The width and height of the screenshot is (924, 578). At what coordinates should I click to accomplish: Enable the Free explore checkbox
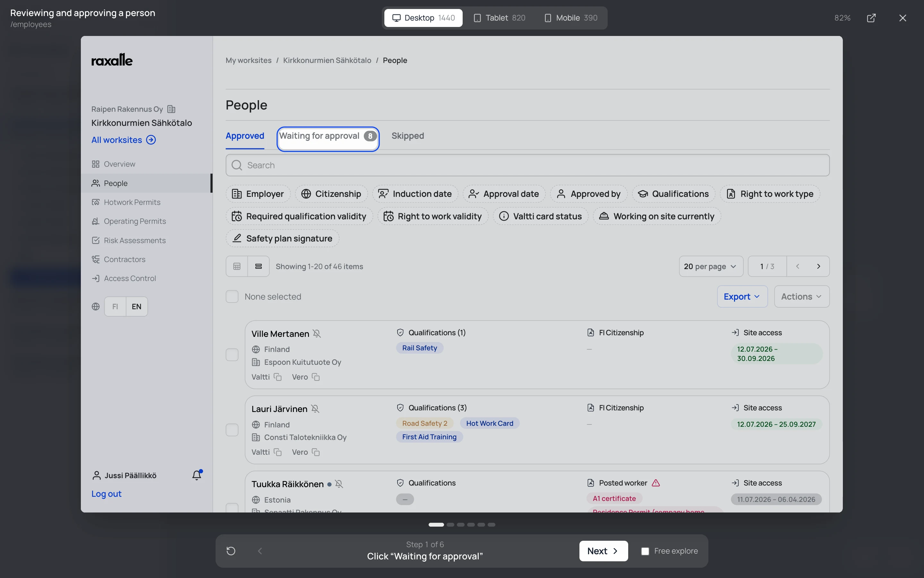click(645, 551)
